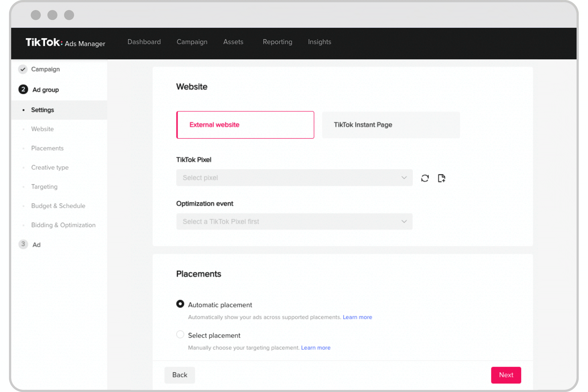Expand the Optimization event dropdown
Image resolution: width=588 pixels, height=392 pixels.
[x=294, y=221]
